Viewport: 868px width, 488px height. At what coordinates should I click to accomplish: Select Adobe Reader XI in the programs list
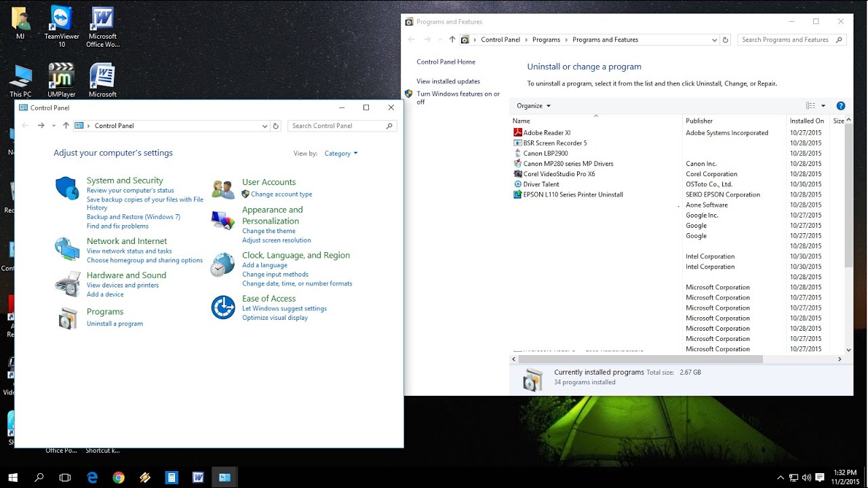[x=547, y=133]
